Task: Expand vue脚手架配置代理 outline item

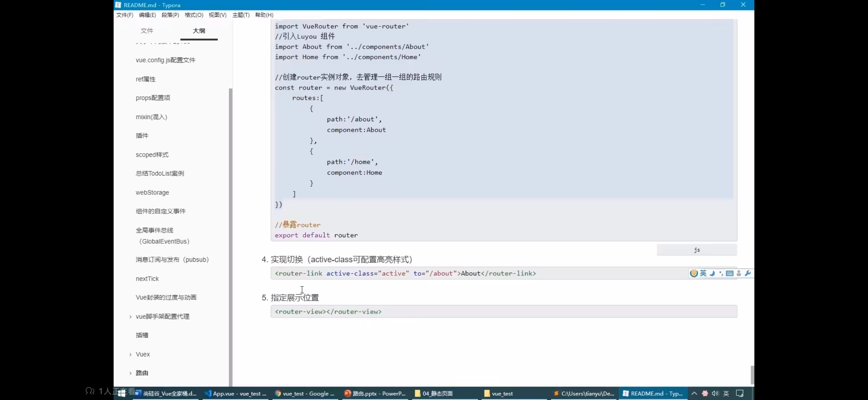Action: (x=130, y=317)
